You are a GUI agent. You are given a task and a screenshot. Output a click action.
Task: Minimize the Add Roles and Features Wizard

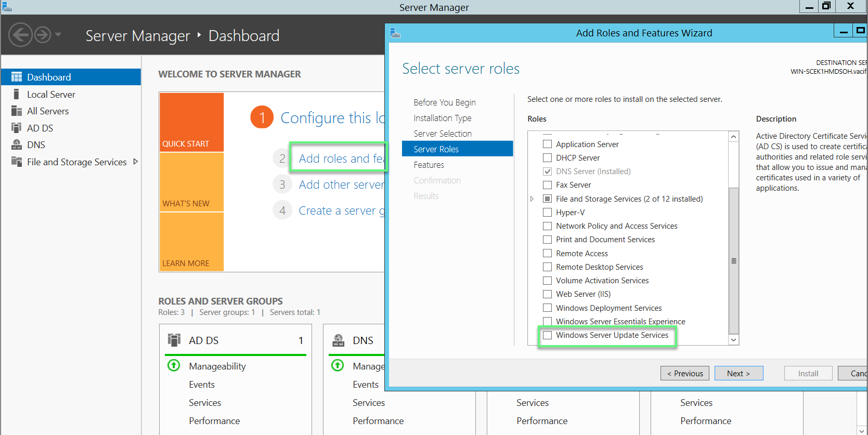(x=844, y=31)
